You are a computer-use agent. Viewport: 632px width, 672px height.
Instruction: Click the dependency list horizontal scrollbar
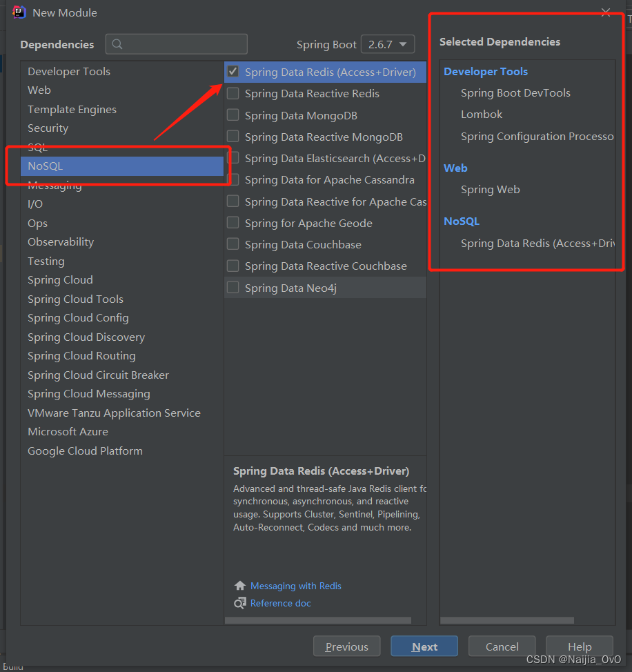pos(318,620)
